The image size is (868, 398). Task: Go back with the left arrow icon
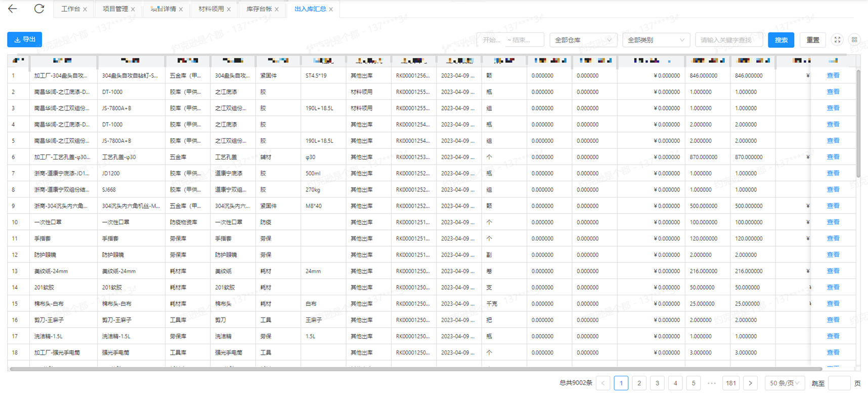coord(13,9)
